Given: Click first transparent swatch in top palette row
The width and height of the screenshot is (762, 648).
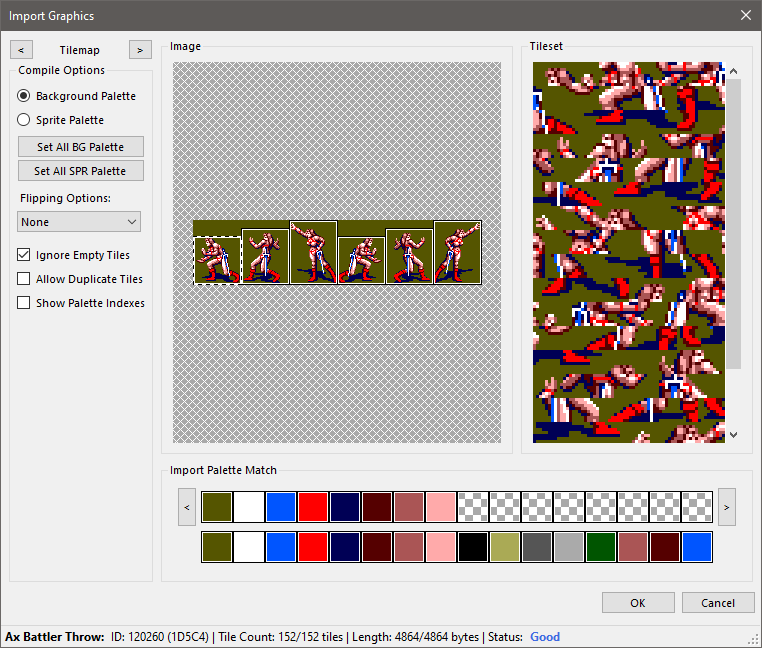Looking at the screenshot, I should tap(473, 507).
